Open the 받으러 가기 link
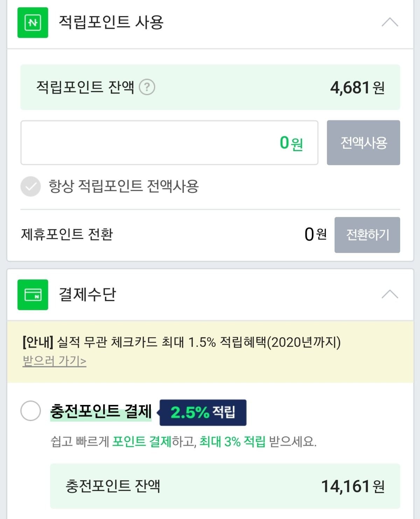This screenshot has height=519, width=420. (54, 361)
